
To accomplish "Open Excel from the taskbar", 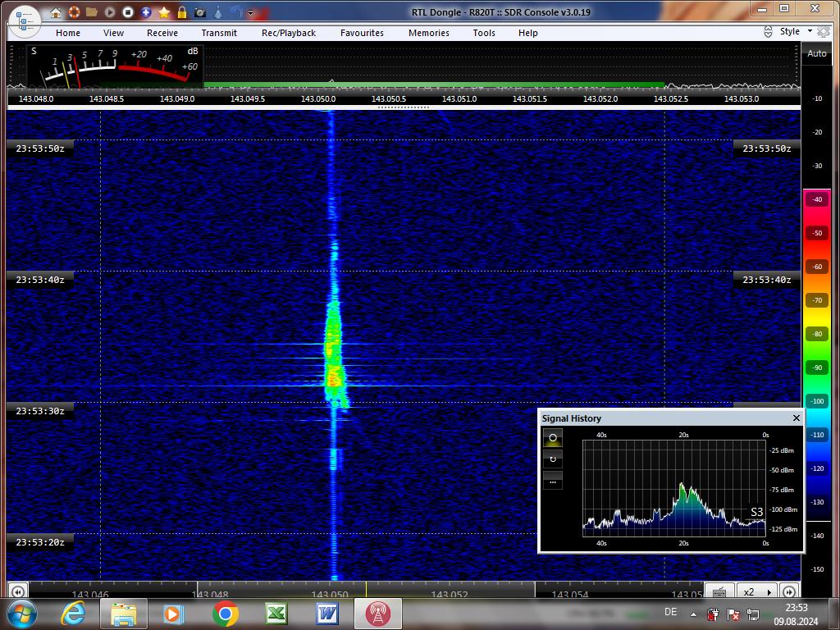I will (276, 614).
